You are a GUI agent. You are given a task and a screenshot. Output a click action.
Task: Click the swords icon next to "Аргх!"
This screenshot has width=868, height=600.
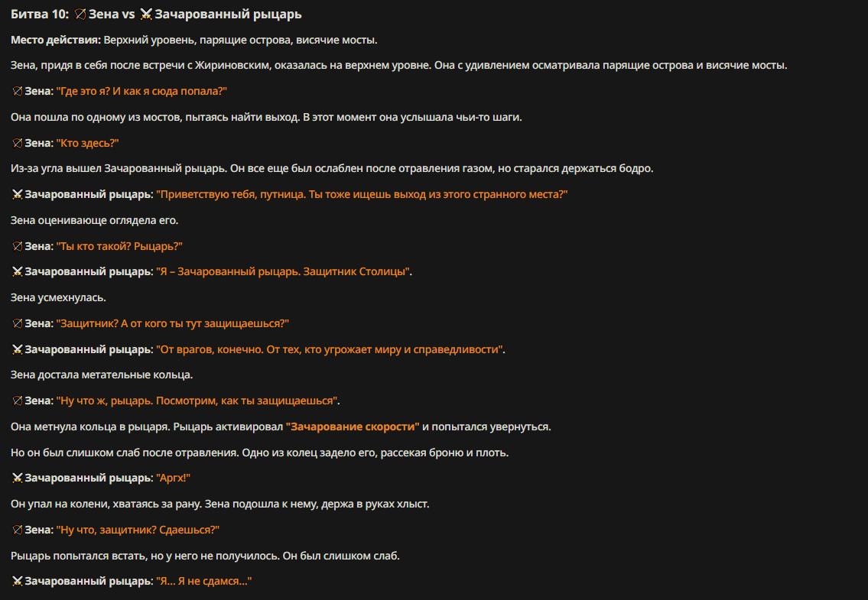click(x=17, y=478)
